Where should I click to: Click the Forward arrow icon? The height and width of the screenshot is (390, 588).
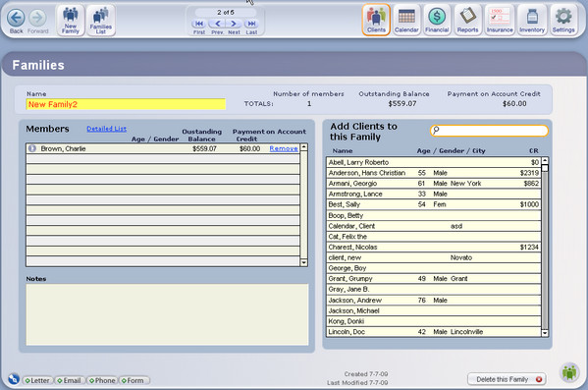(x=37, y=18)
